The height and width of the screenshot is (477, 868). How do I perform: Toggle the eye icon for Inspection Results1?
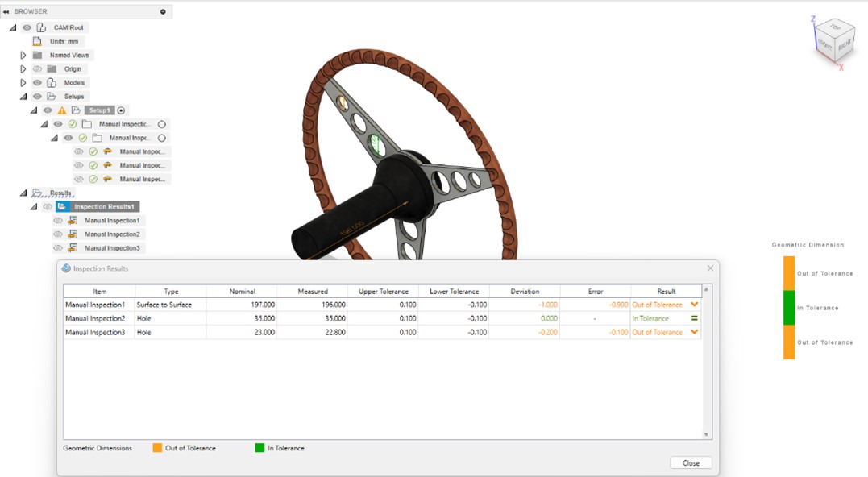(x=47, y=206)
